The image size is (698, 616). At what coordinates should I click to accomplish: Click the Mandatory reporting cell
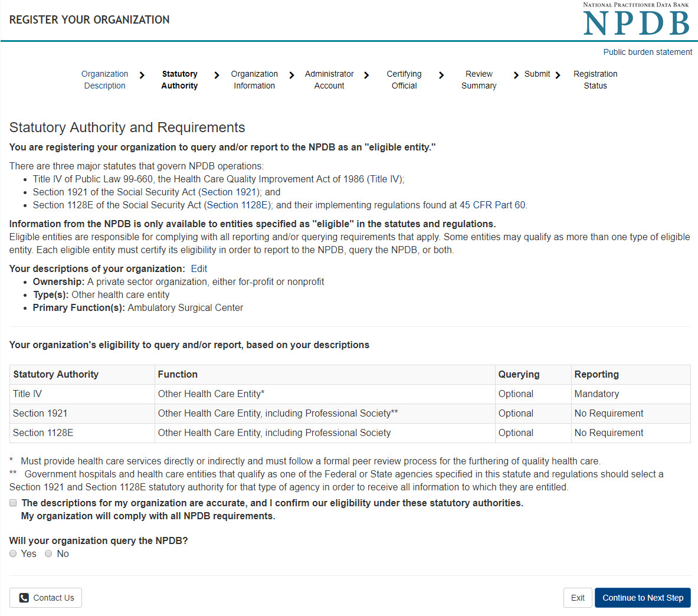(631, 394)
